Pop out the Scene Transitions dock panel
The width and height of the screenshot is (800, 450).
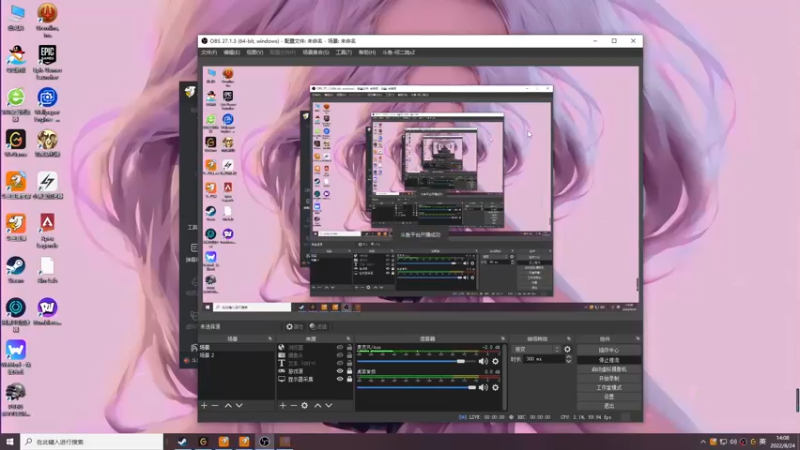tap(569, 339)
